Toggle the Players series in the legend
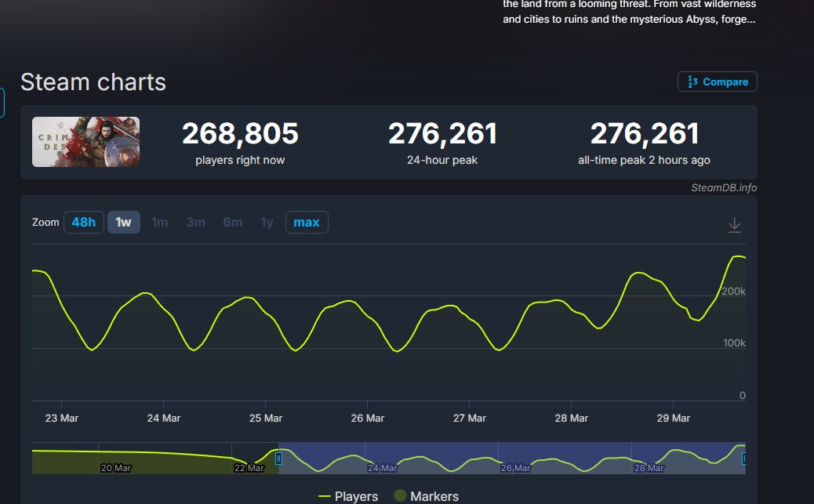This screenshot has height=504, width=814. (x=348, y=496)
